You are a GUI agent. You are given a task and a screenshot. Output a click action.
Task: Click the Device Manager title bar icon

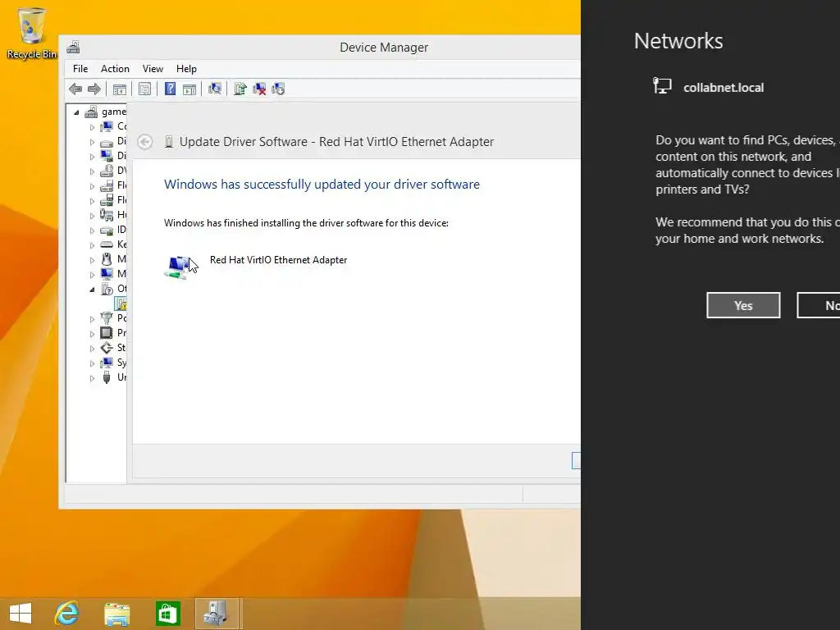pos(73,47)
